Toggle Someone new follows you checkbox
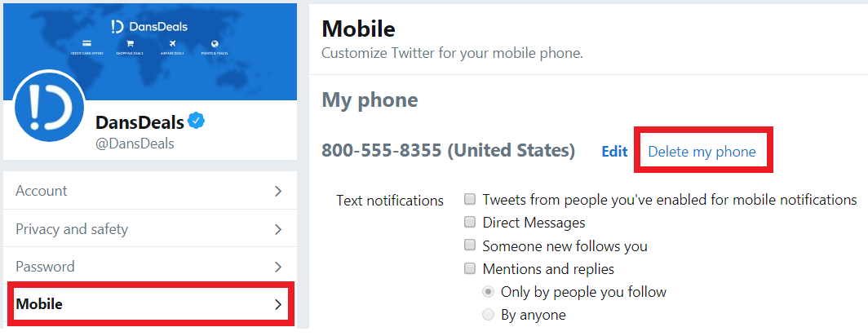The image size is (868, 336). (x=470, y=245)
